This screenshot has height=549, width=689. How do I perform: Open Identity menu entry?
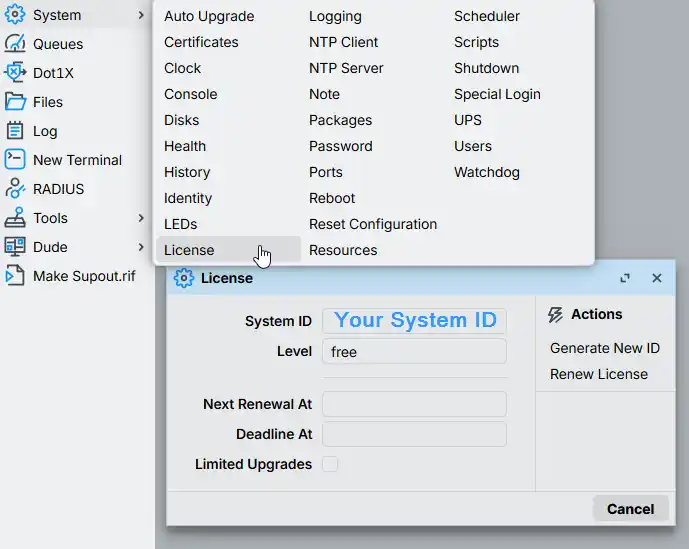188,198
